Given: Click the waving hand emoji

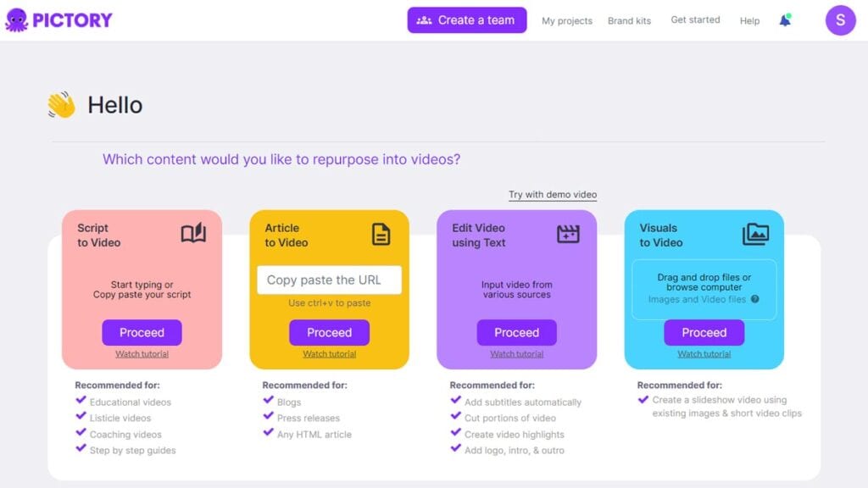Looking at the screenshot, I should 61,104.
